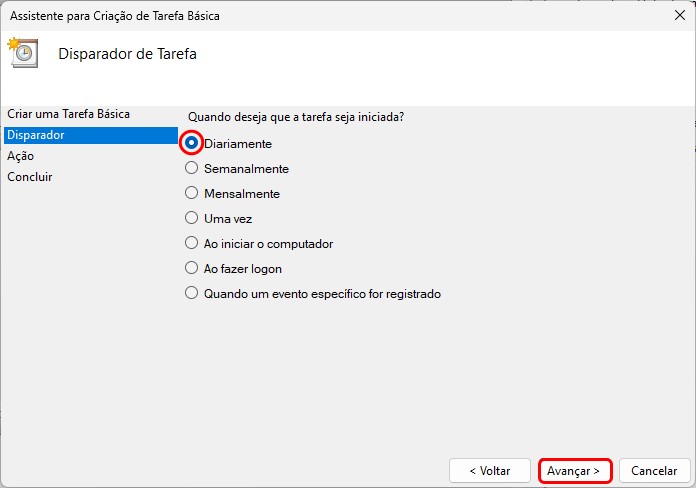Pick the Mensalmente trigger option
Image resolution: width=696 pixels, height=488 pixels.
point(191,194)
